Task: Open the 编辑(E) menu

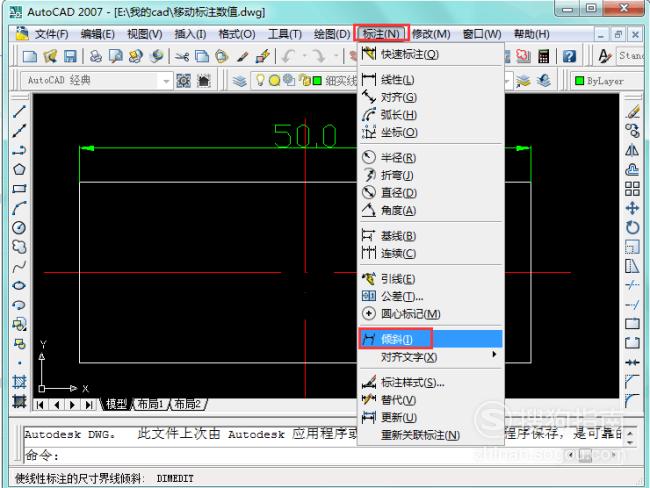Action: 97,34
